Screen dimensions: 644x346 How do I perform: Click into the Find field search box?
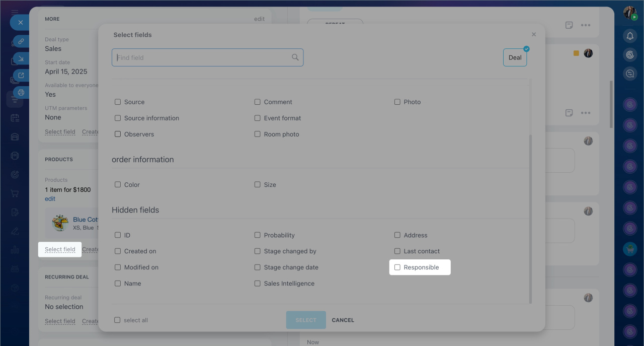click(x=201, y=57)
